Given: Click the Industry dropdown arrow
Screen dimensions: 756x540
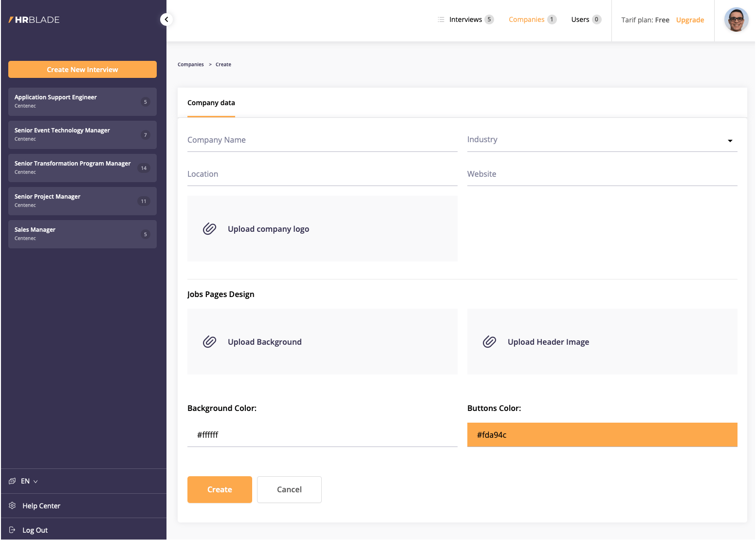Looking at the screenshot, I should tap(730, 141).
